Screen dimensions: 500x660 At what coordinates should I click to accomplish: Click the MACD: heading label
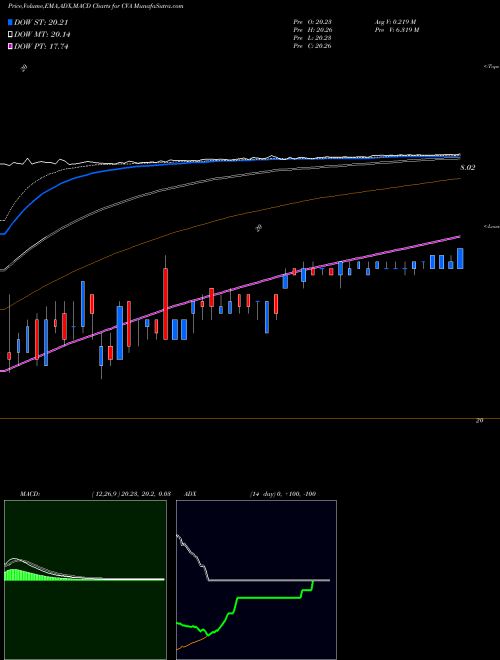tap(30, 494)
